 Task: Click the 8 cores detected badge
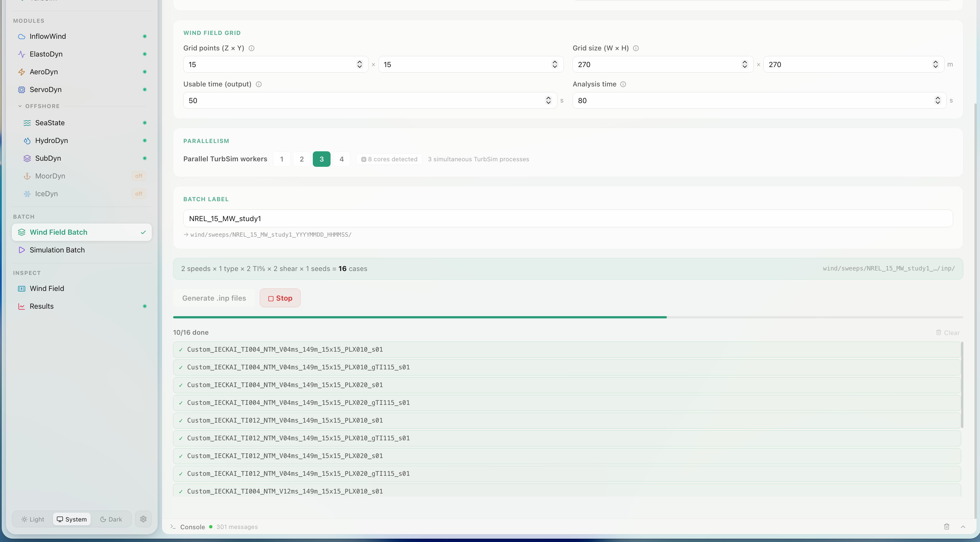coord(389,159)
